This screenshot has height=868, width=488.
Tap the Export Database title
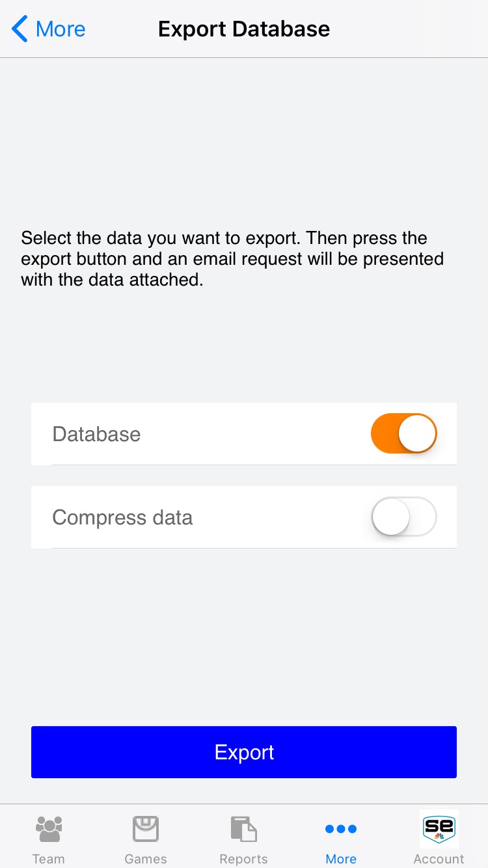click(x=244, y=29)
